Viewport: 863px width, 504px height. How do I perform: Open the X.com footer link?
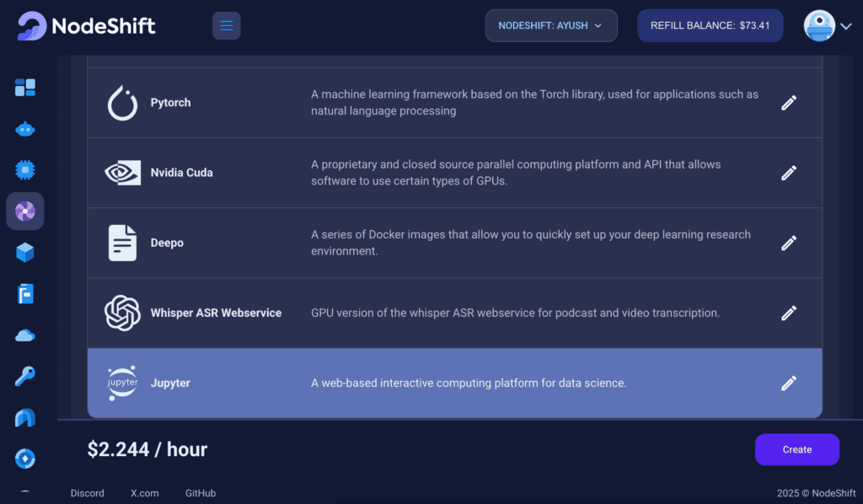pos(145,493)
